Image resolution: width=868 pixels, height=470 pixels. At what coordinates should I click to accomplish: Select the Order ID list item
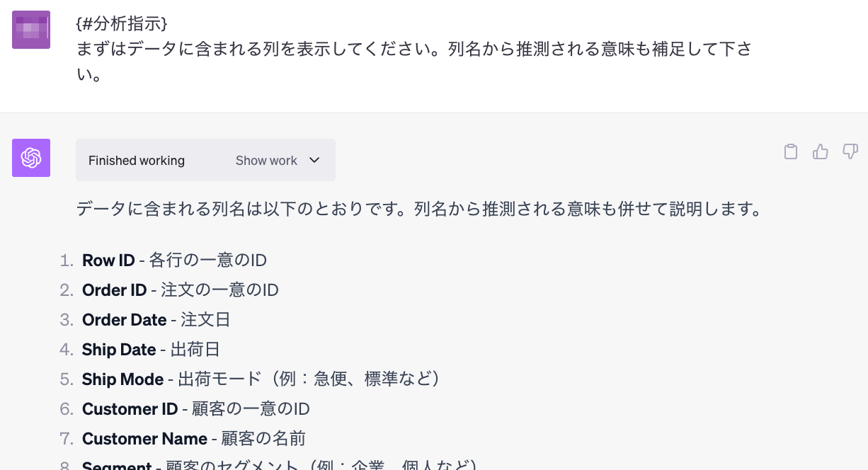pyautogui.click(x=180, y=290)
